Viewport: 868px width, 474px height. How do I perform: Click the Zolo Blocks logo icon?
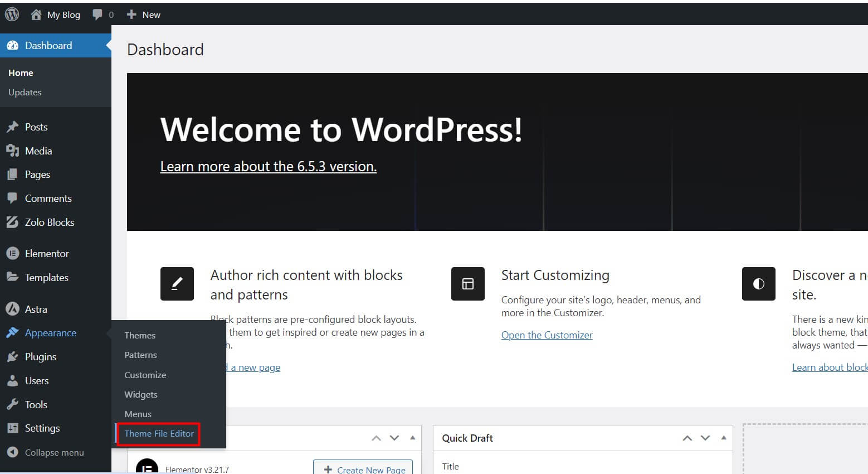point(12,222)
